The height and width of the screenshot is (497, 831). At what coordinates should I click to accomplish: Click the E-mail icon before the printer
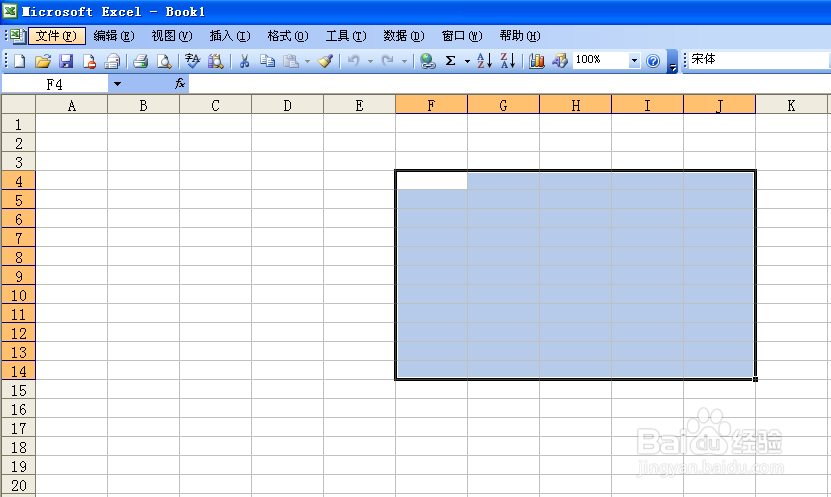tap(112, 61)
